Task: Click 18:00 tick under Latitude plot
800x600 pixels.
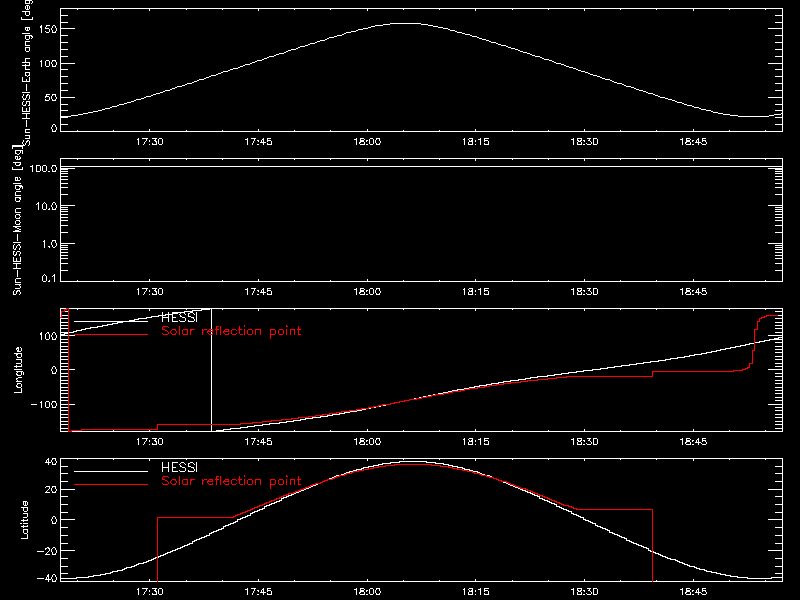Action: coord(367,592)
